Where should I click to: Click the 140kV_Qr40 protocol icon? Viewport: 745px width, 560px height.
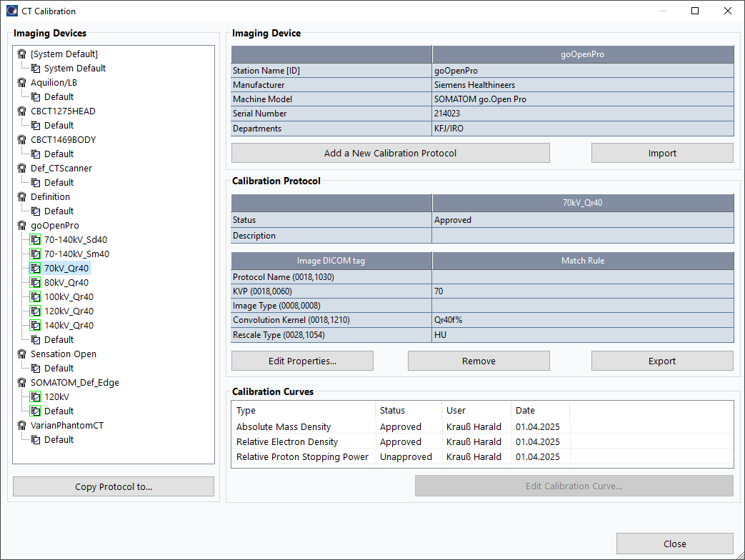(x=35, y=325)
